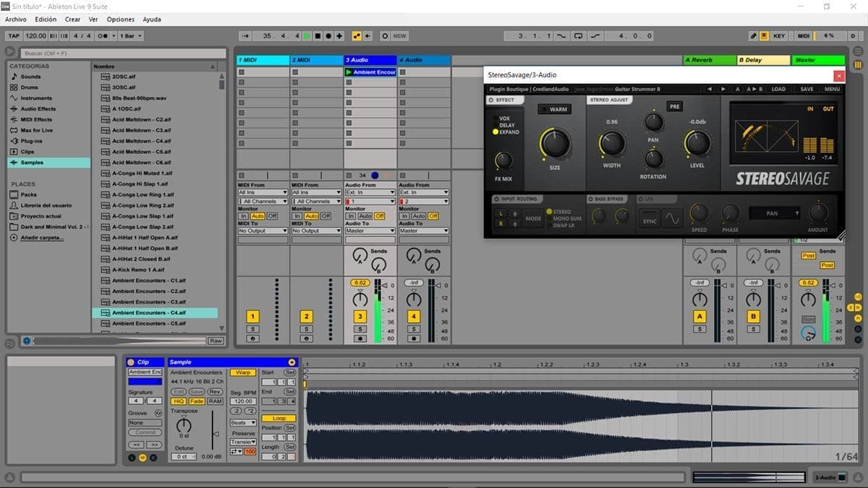Open the Plug-ins category
This screenshot has width=868, height=488.
click(31, 141)
